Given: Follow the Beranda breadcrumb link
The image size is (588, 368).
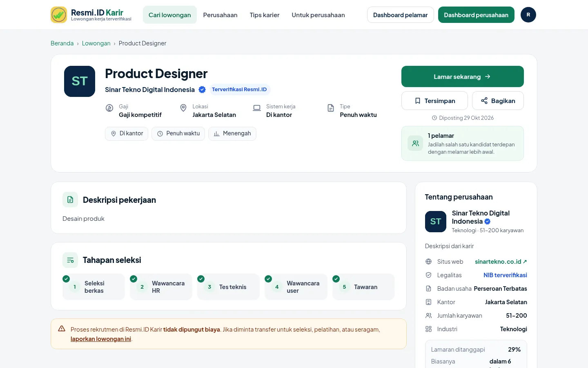Looking at the screenshot, I should click(x=62, y=43).
